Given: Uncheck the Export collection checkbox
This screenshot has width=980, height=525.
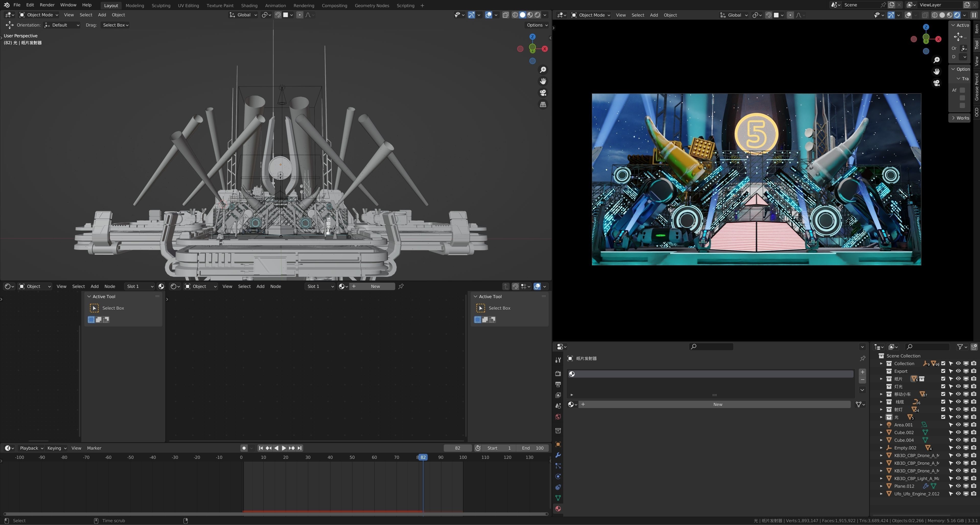Looking at the screenshot, I should click(943, 371).
